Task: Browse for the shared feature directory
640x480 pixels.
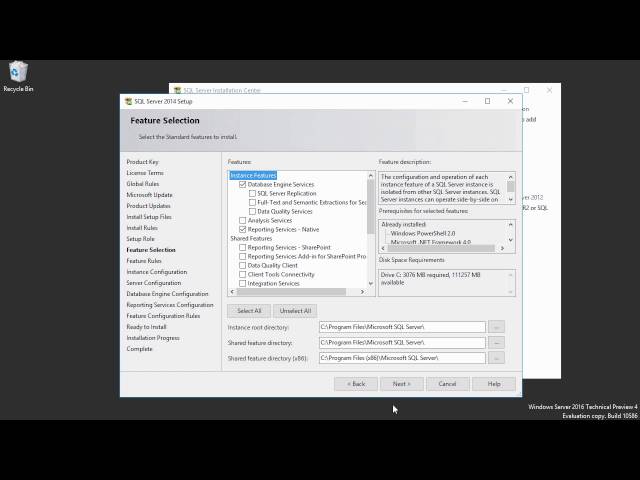Action: [496, 342]
